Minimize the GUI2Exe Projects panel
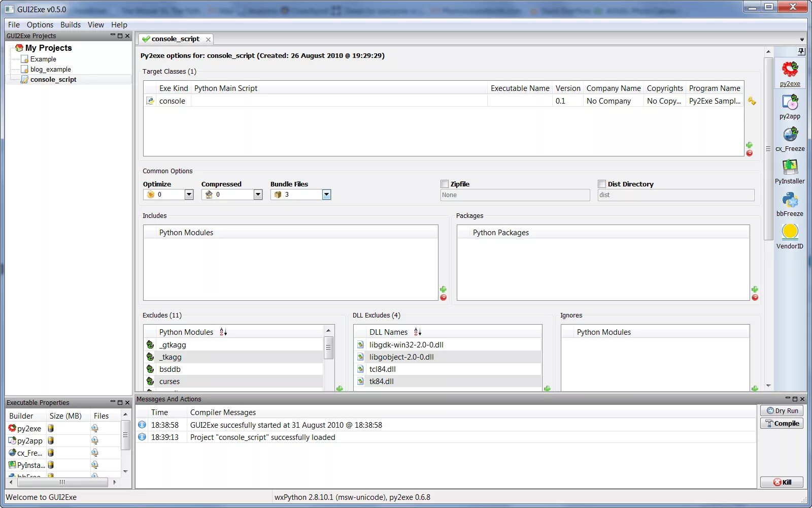 [113, 36]
